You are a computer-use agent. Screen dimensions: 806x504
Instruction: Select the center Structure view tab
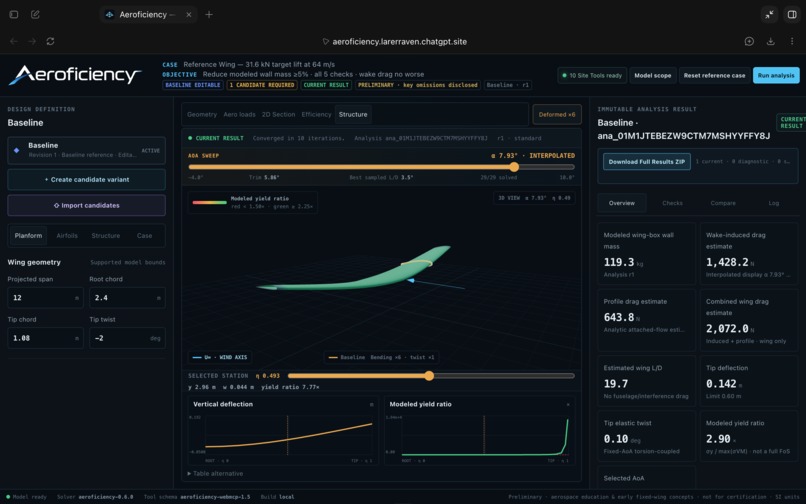pyautogui.click(x=353, y=114)
